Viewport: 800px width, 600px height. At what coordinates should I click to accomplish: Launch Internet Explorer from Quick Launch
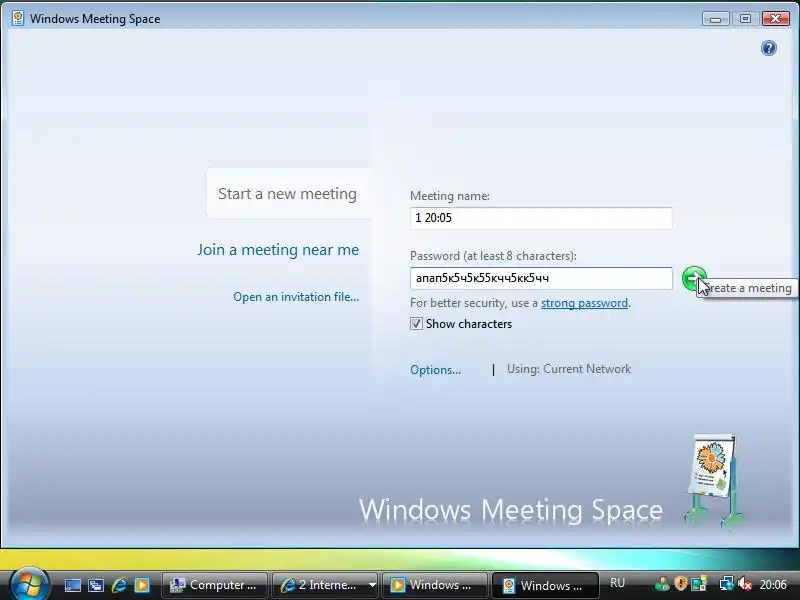pyautogui.click(x=119, y=585)
